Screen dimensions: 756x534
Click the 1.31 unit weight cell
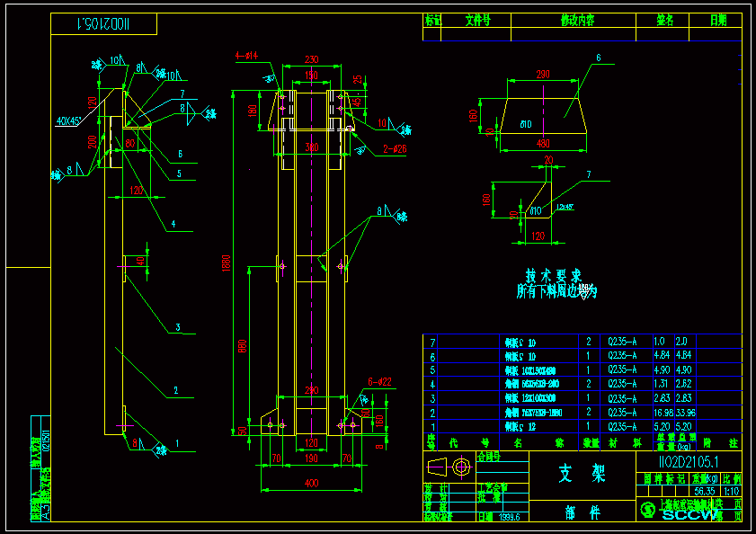[x=661, y=384]
